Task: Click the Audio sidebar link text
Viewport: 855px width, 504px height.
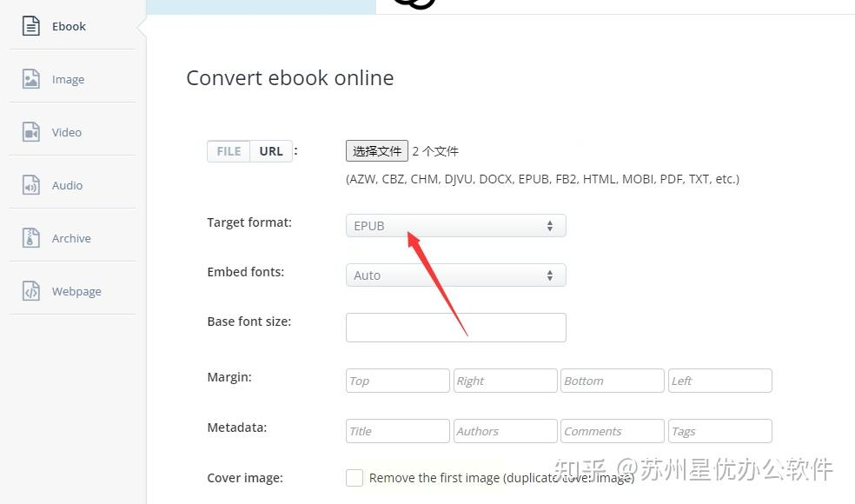Action: (x=67, y=185)
